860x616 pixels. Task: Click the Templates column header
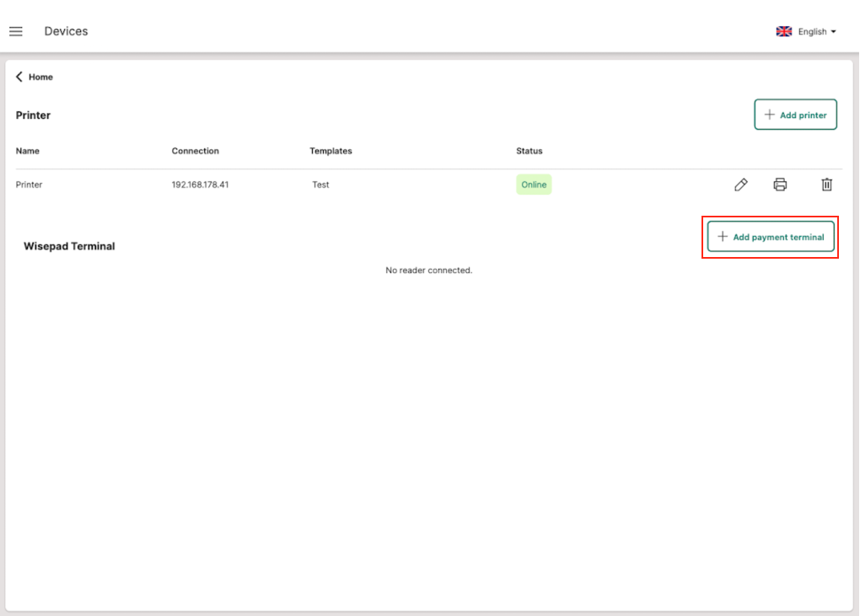(331, 151)
